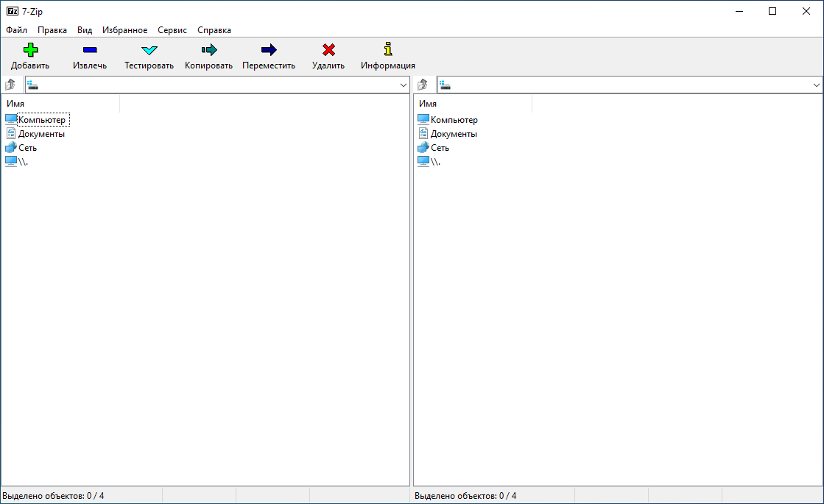The height and width of the screenshot is (504, 824).
Task: Open the Сервис menu
Action: pos(172,30)
